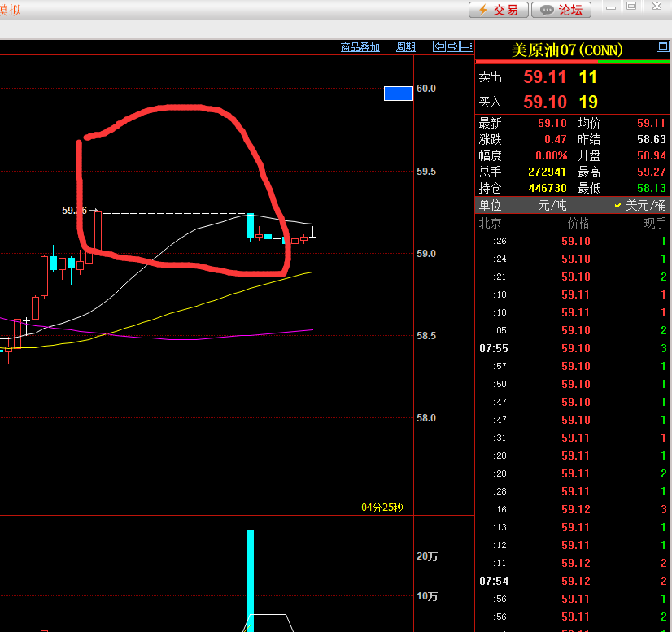672x632 pixels.
Task: Click the right arrow chart navigation icon
Action: (x=453, y=46)
